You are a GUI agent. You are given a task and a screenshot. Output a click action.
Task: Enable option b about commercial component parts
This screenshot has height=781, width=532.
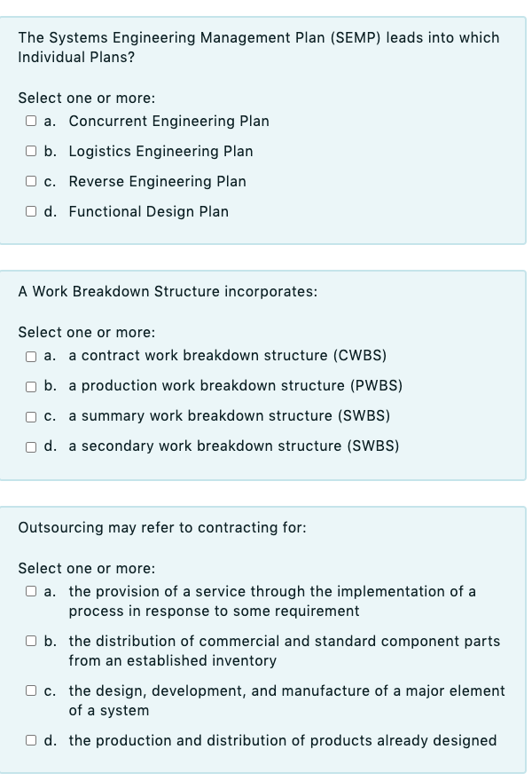(30, 641)
